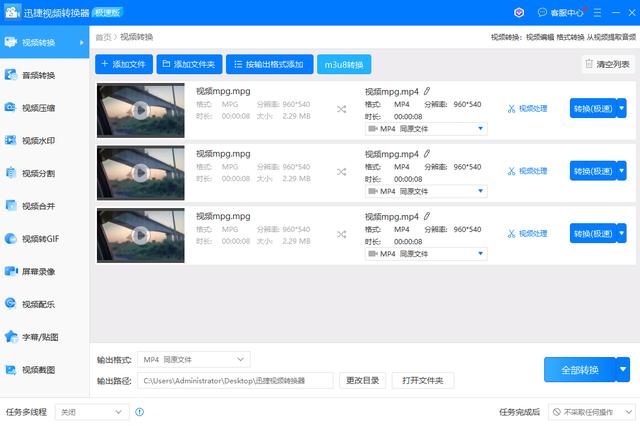Click the shuffle icon in the second row
The height and width of the screenshot is (426, 640).
[341, 172]
